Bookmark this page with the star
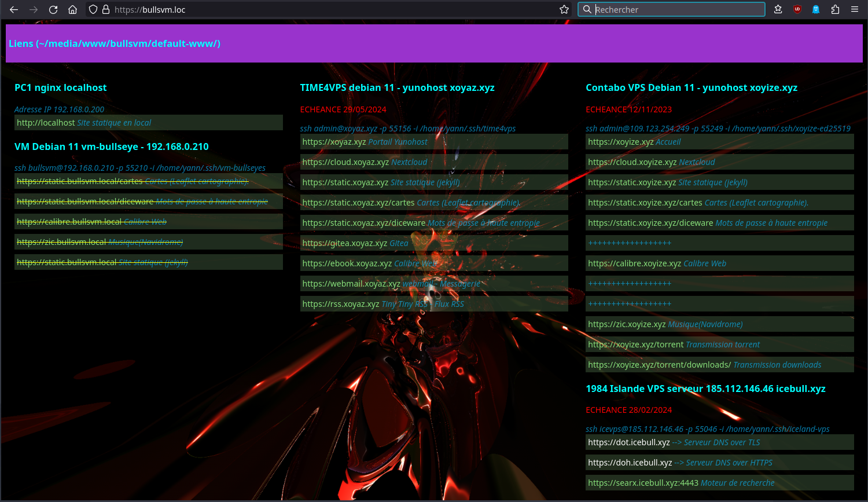The height and width of the screenshot is (502, 868). [x=564, y=10]
